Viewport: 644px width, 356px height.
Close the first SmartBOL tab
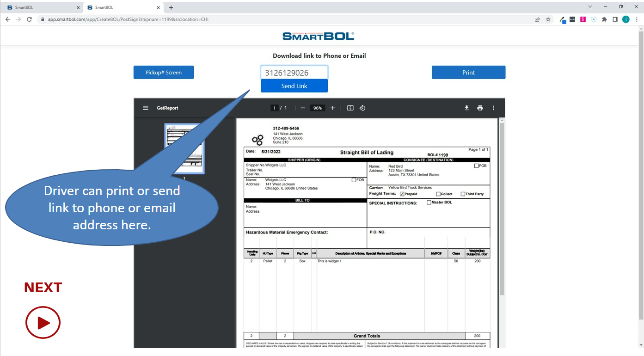pos(78,7)
